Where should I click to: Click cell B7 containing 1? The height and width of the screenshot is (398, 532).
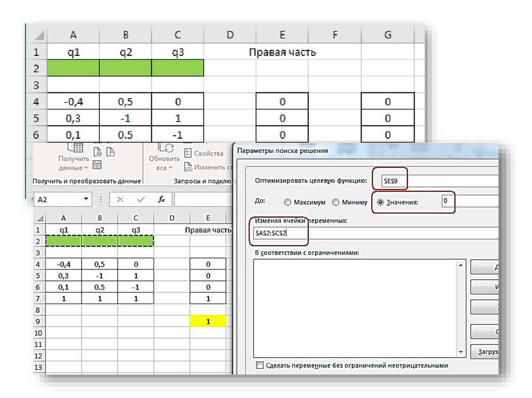[100, 299]
